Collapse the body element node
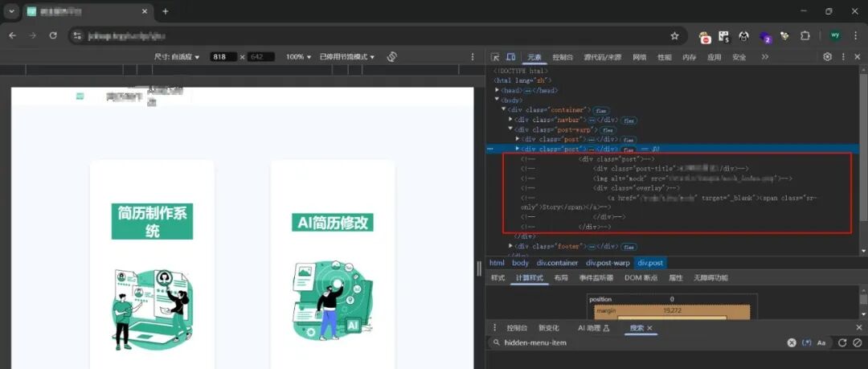 point(497,100)
